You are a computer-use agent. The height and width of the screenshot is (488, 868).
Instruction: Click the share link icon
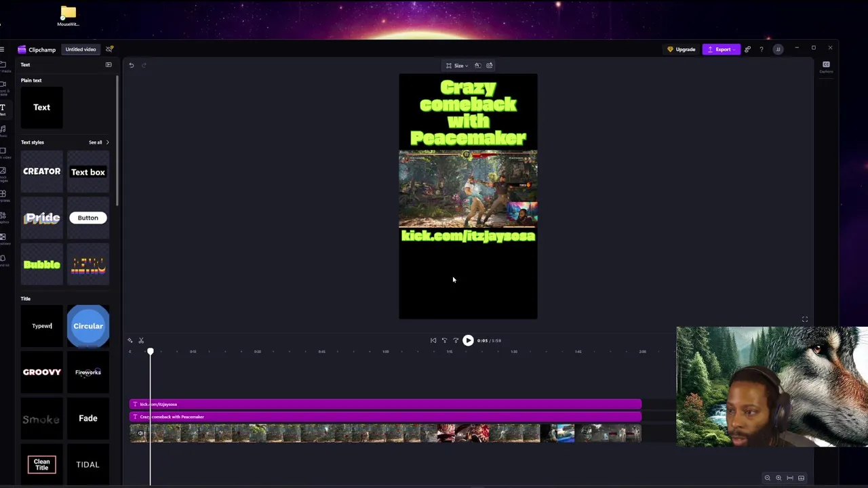747,49
